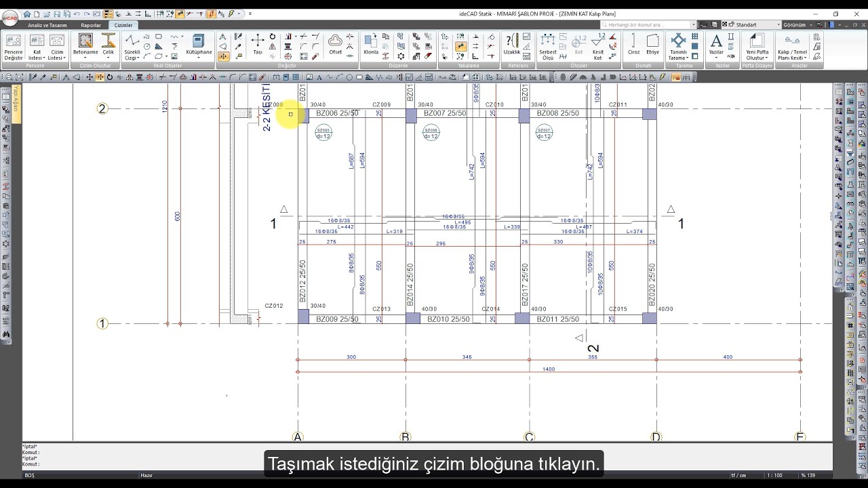Switch to the Raporlar tab
The width and height of the screenshot is (868, 488).
[x=91, y=25]
